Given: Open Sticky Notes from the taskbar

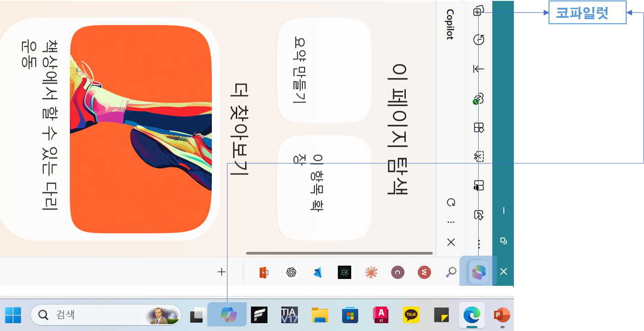Looking at the screenshot, I should [441, 315].
